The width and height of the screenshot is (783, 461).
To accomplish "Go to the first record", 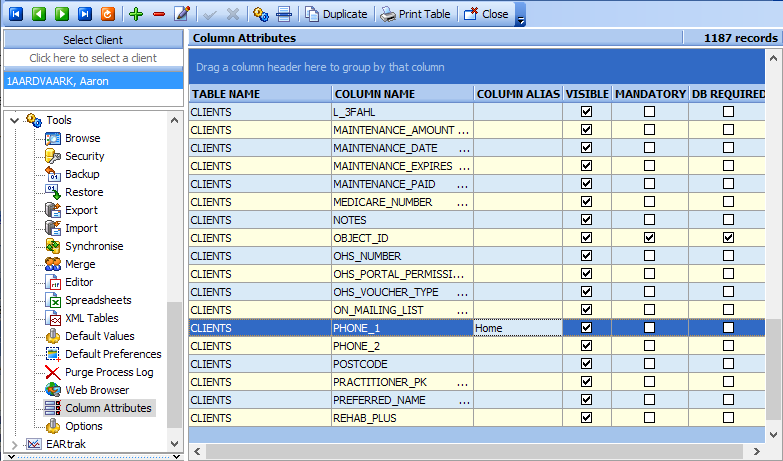I will pos(15,14).
